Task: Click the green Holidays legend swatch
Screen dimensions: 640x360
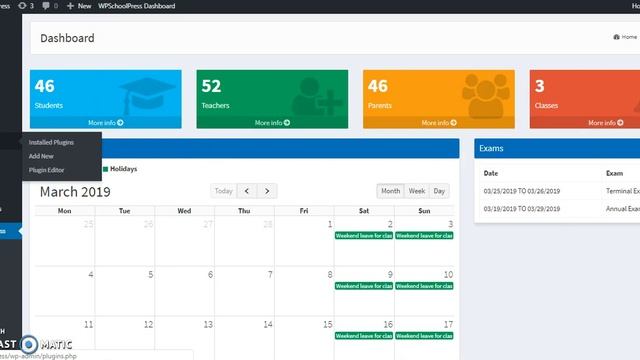Action: pyautogui.click(x=105, y=169)
